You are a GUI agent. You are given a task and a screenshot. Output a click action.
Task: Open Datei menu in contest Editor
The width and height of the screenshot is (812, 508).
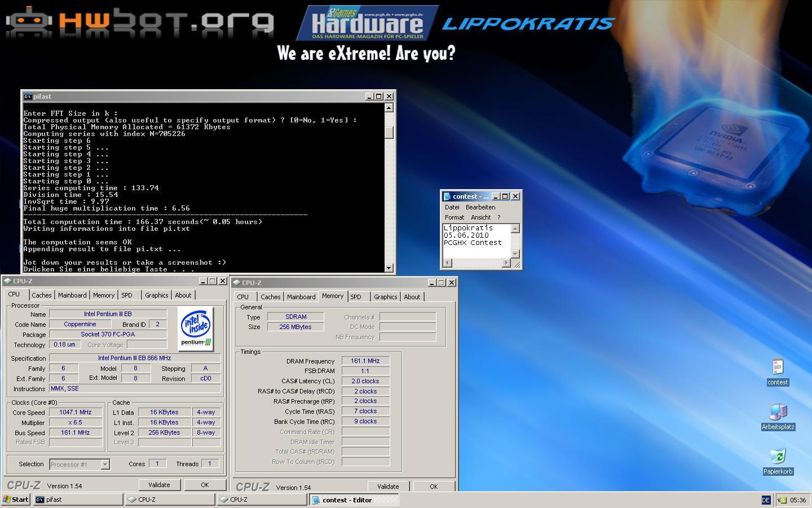coord(452,207)
